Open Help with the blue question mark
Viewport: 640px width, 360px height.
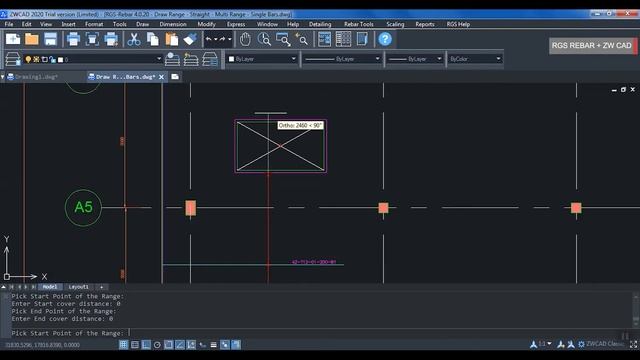tap(385, 40)
